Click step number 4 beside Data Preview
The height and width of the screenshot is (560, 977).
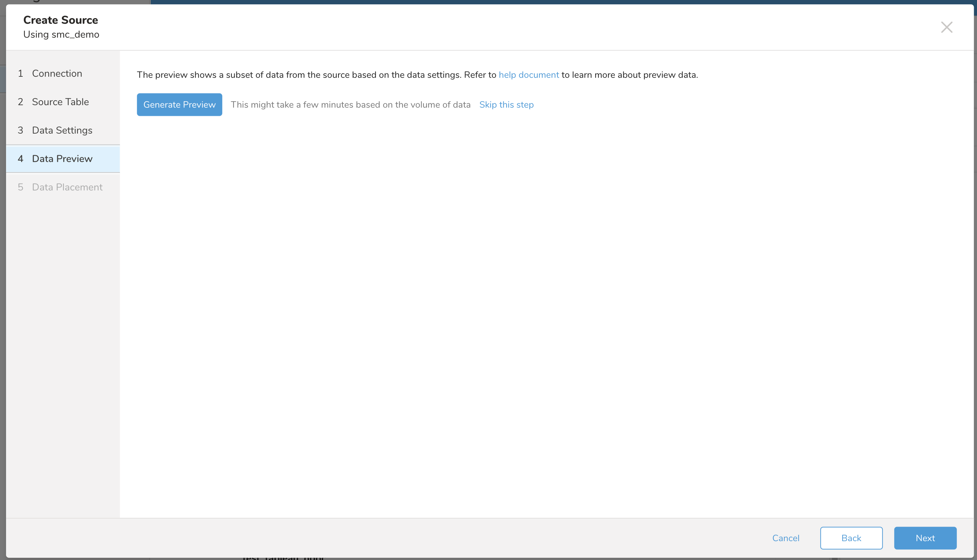tap(20, 159)
